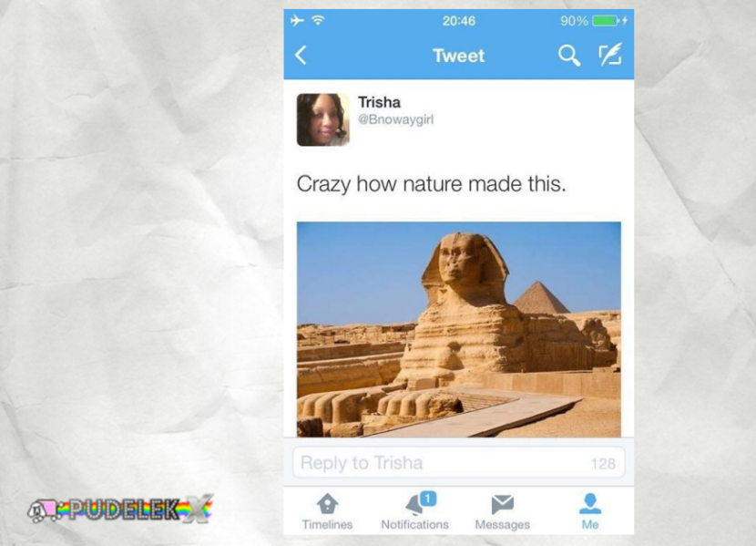Tap the airplane mode status icon
This screenshot has height=546, width=756.
click(298, 20)
